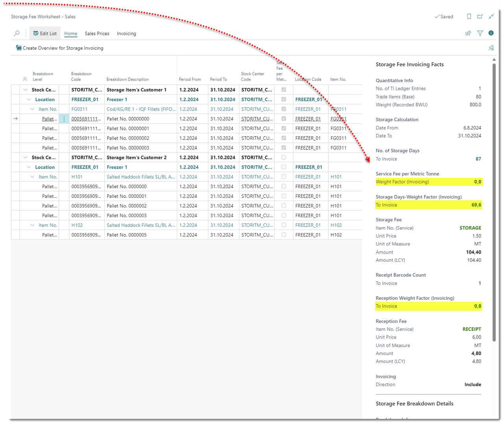
Task: Toggle the filter pane funnel icon
Action: click(x=480, y=33)
